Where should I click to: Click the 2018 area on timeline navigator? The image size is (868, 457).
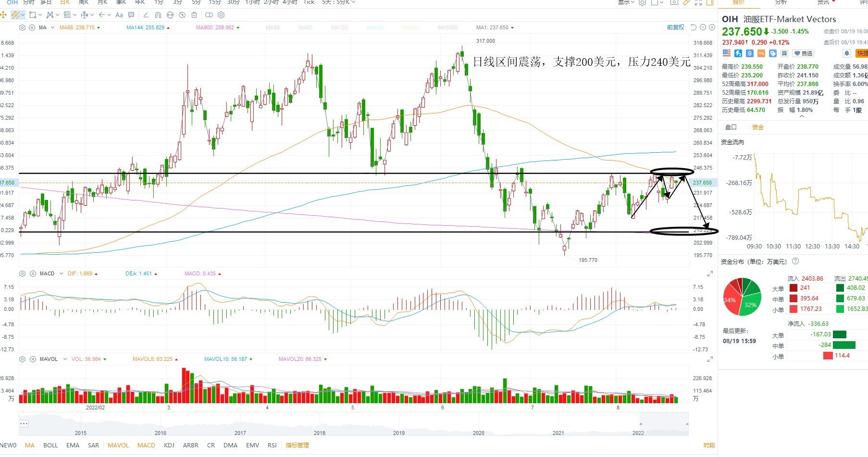pyautogui.click(x=320, y=432)
